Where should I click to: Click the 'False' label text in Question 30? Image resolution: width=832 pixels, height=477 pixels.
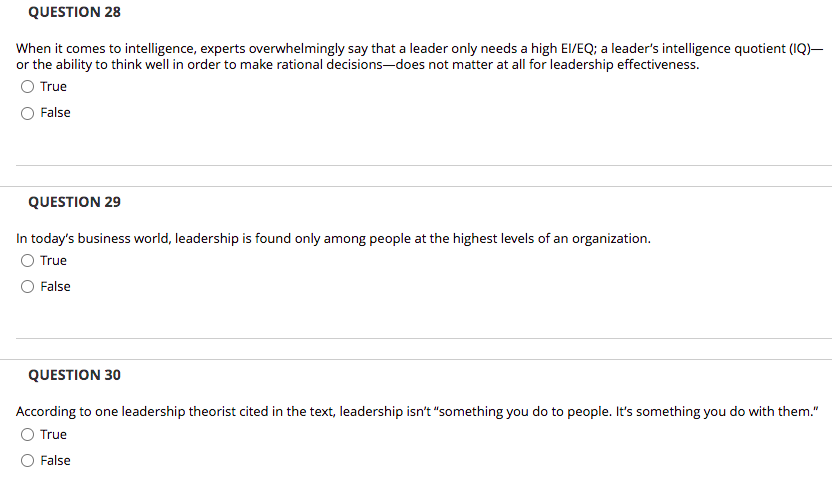pos(55,461)
